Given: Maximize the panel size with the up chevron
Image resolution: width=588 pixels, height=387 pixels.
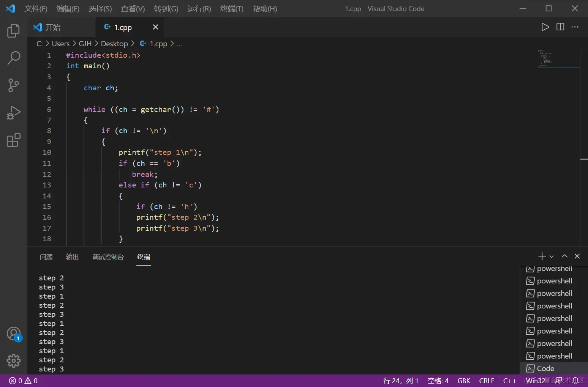Looking at the screenshot, I should point(565,256).
